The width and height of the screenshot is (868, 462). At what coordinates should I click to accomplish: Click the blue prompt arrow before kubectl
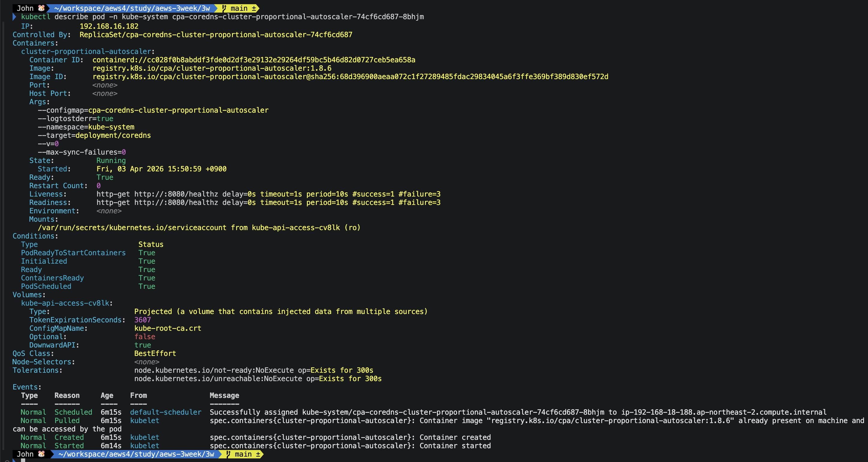coord(14,17)
